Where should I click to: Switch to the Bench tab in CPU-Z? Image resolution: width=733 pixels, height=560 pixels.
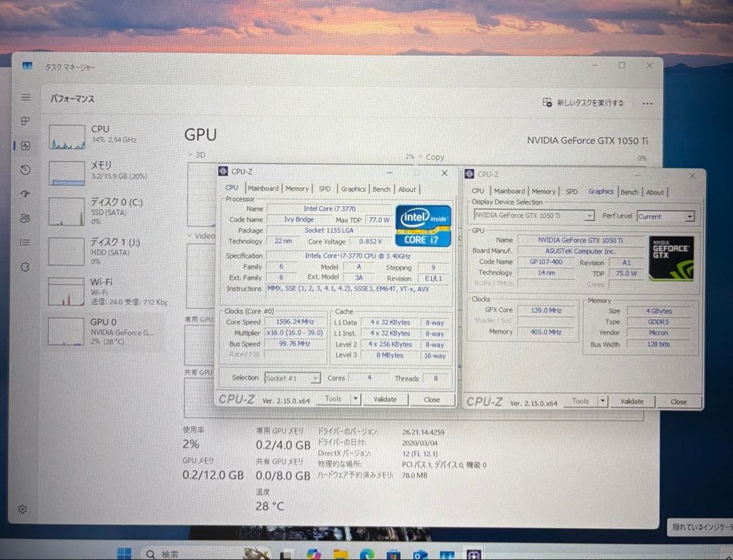tap(381, 189)
